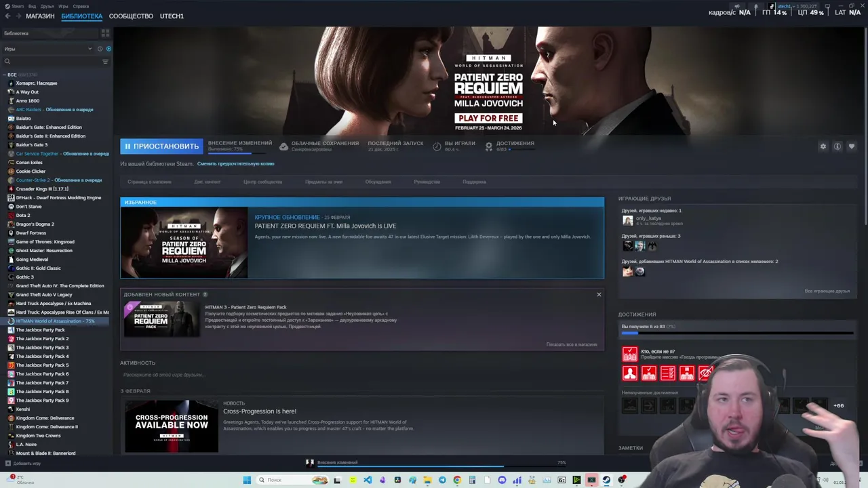Open the Patient Zero Requiem featured news thumbnail
The image size is (868, 488).
click(x=184, y=243)
